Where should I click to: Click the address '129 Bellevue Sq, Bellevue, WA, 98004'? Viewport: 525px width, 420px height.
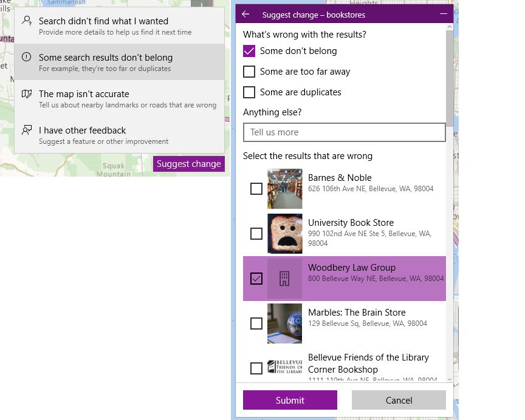pyautogui.click(x=367, y=323)
